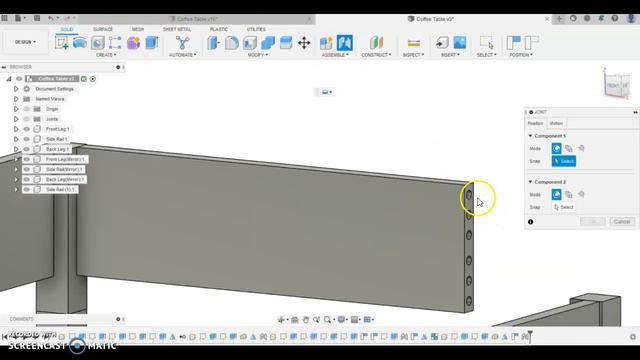Open the MODIFY dropdown menu
Viewport: 640px width, 360px height.
click(258, 55)
